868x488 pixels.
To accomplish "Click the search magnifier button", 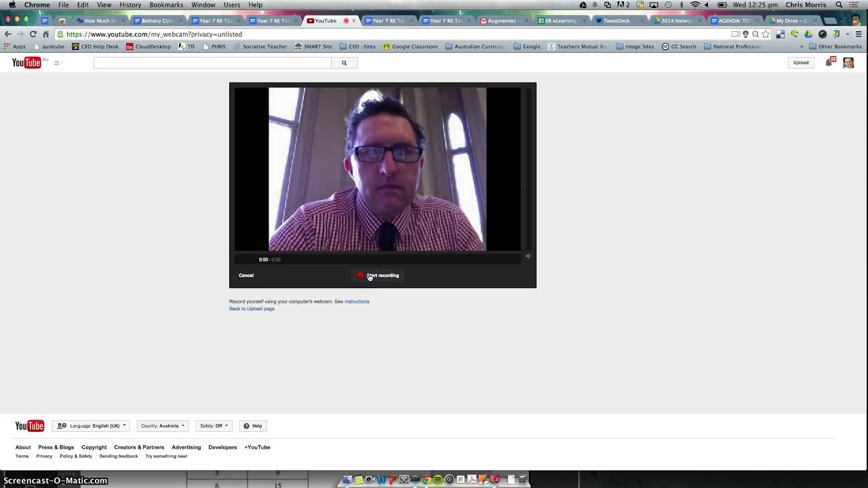I will [344, 62].
